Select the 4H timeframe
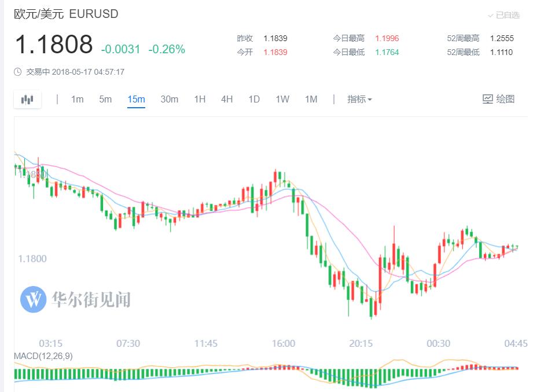 227,99
